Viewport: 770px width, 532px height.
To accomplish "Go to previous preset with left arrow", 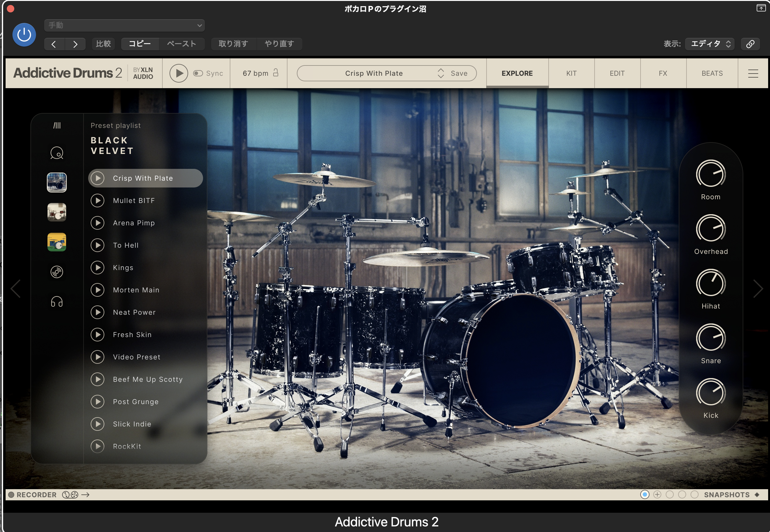I will point(54,44).
